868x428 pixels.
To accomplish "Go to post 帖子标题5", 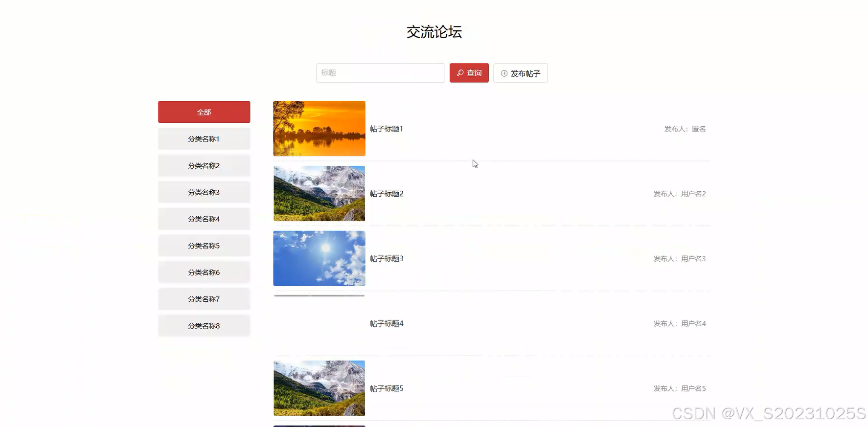I will 387,388.
